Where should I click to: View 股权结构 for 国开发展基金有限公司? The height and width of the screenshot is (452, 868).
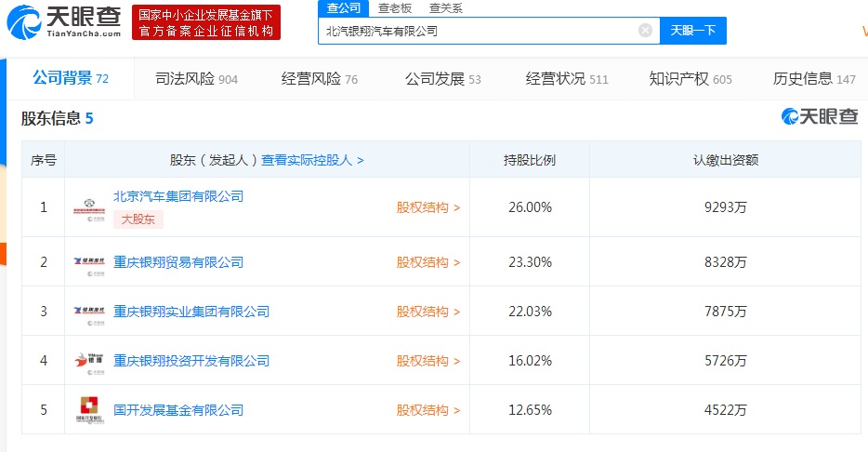pyautogui.click(x=427, y=410)
